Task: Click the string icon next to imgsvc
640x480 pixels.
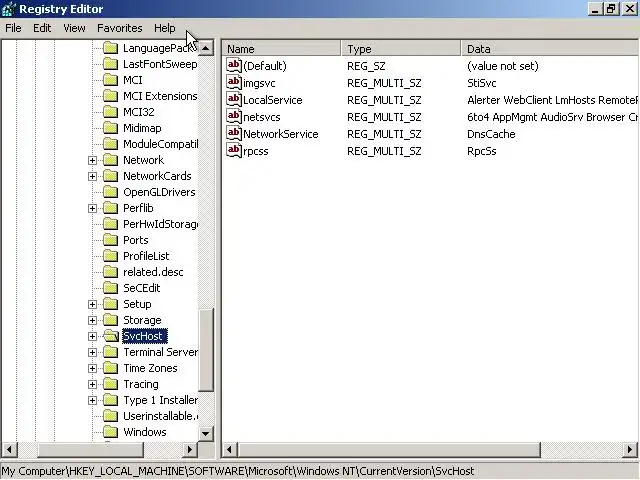Action: pyautogui.click(x=234, y=82)
